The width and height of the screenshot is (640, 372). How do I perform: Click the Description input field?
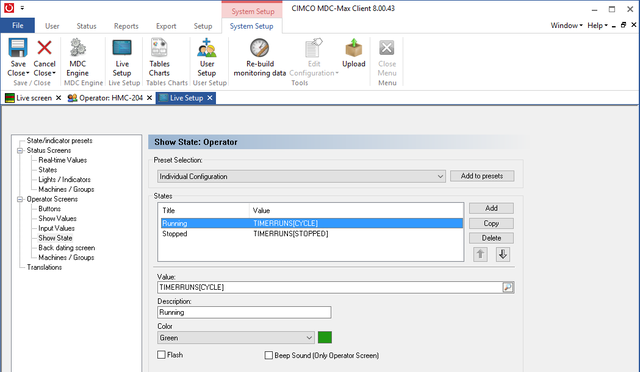pyautogui.click(x=244, y=312)
